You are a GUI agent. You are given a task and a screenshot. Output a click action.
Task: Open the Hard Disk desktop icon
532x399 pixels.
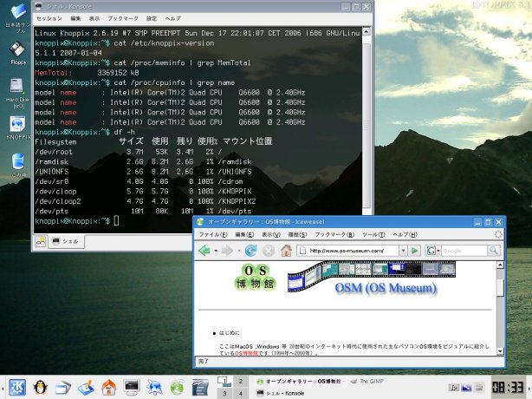pyautogui.click(x=17, y=94)
